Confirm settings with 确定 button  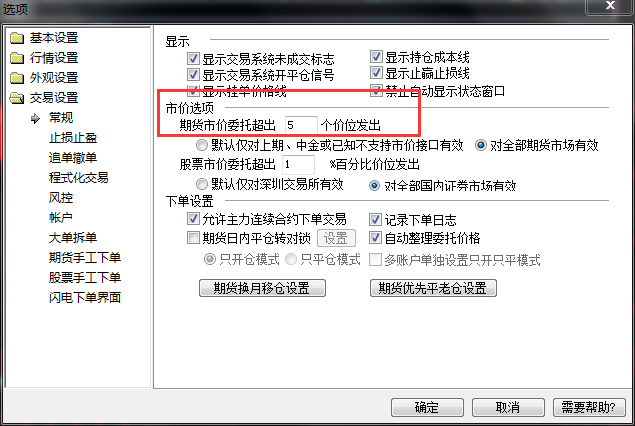[x=427, y=407]
